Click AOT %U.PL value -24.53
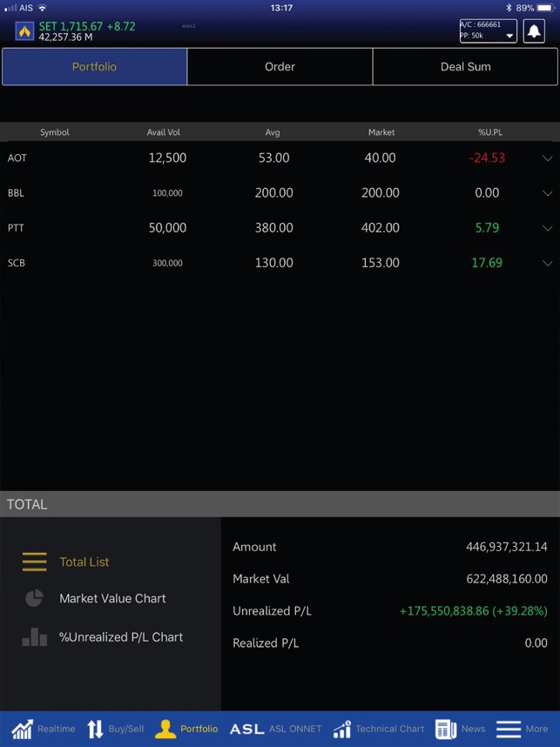560x747 pixels. 487,158
